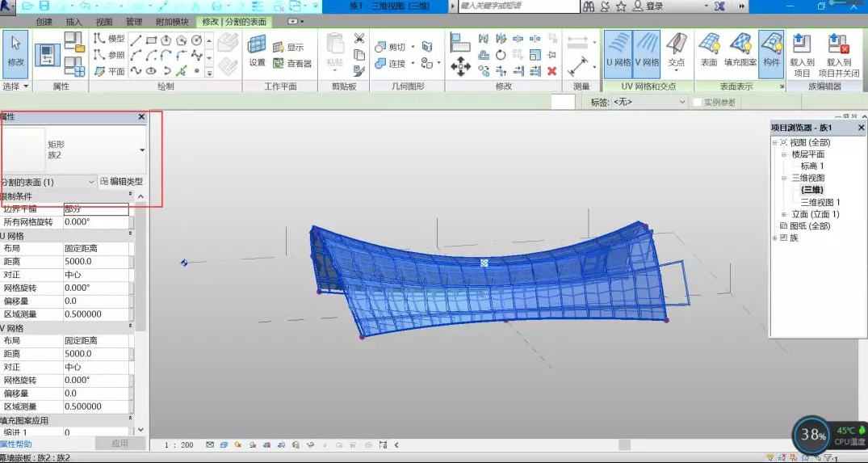This screenshot has height=463, width=868.
Task: Click the U 网格 距离 5000.0 field
Action: [x=95, y=262]
